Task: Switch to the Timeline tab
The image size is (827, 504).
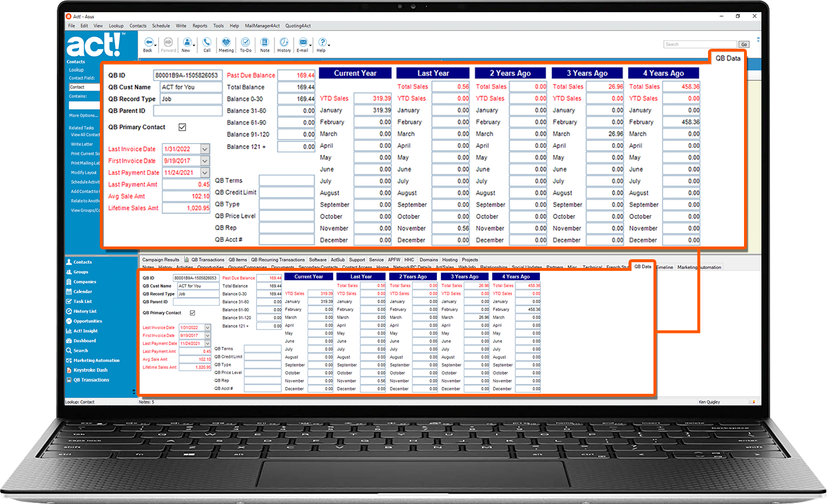Action: [665, 267]
